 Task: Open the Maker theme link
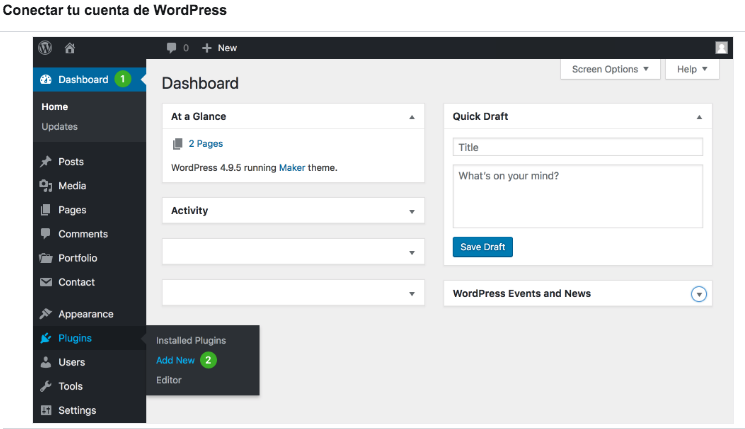coord(292,168)
